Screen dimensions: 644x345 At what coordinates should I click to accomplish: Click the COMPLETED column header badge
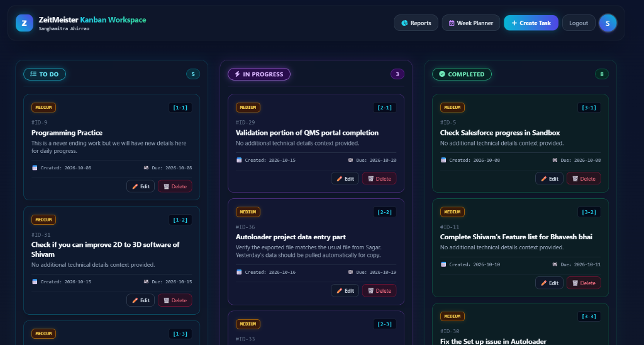(462, 74)
